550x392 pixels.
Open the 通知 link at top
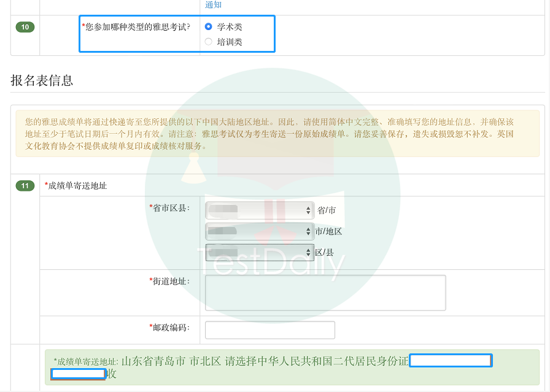[213, 4]
